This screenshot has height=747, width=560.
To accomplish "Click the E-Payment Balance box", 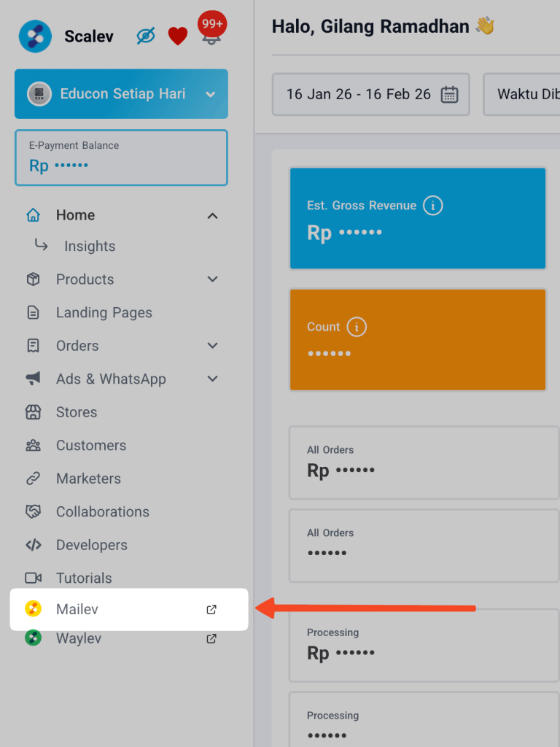I will click(121, 158).
